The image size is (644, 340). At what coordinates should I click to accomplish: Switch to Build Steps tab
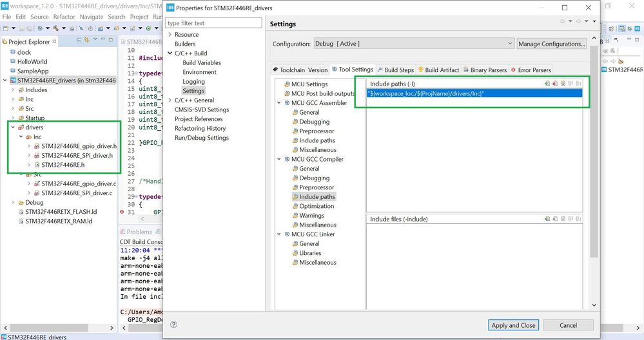point(396,70)
